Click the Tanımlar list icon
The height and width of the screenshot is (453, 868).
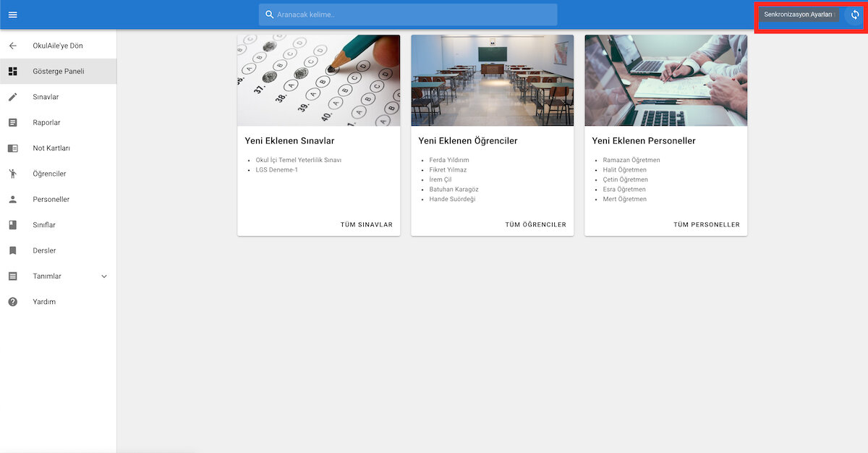(x=12, y=276)
